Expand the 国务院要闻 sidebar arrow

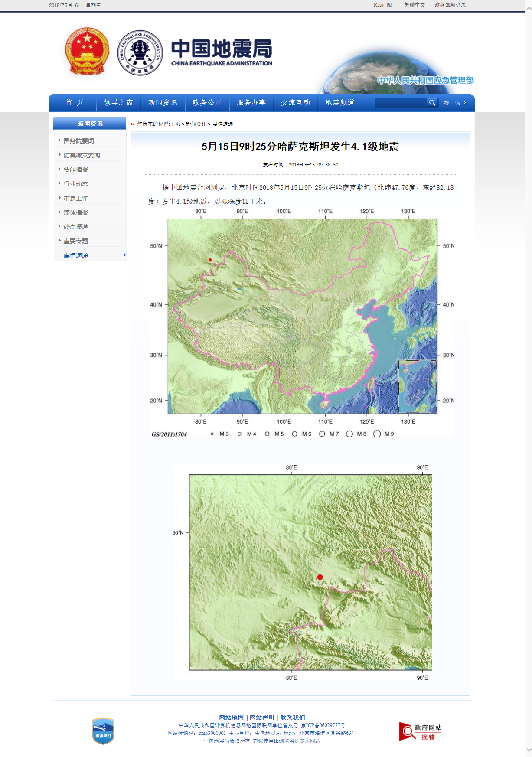59,140
